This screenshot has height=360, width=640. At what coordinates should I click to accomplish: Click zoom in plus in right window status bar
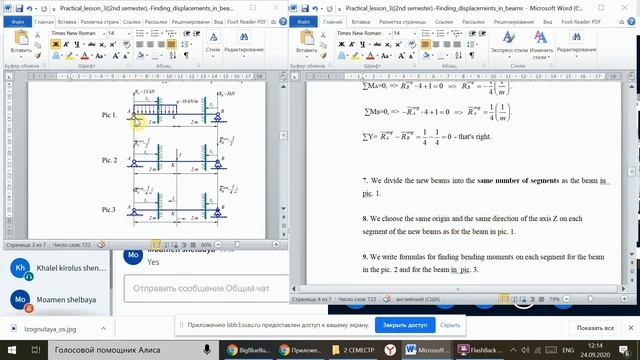pos(624,299)
